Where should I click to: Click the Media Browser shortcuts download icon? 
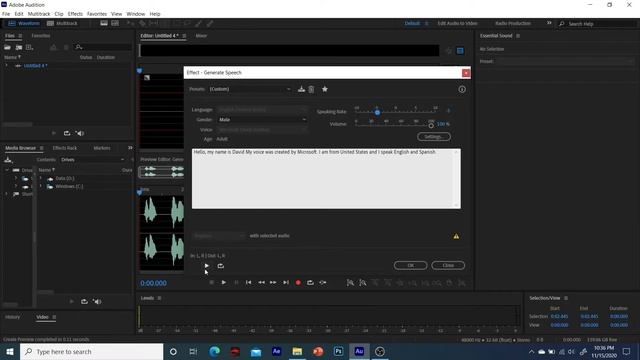click(x=8, y=160)
